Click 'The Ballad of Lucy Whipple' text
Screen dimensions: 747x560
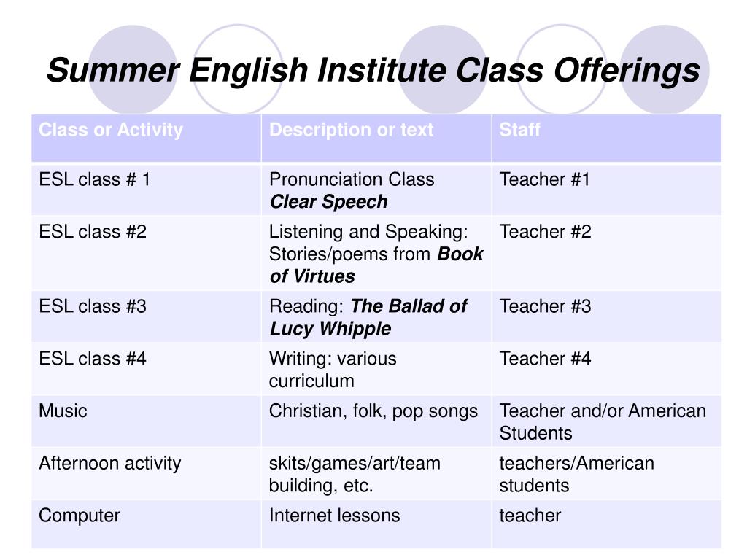click(368, 318)
